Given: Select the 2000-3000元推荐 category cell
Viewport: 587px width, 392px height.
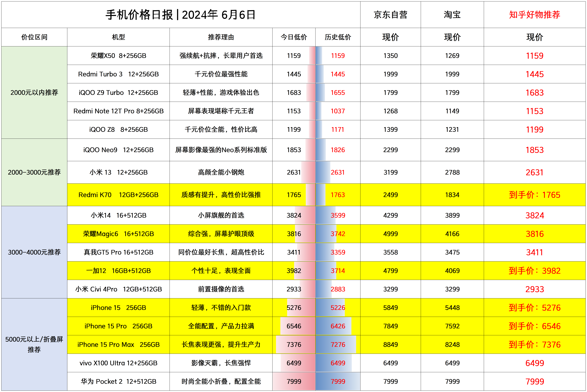Looking at the screenshot, I should coord(34,172).
